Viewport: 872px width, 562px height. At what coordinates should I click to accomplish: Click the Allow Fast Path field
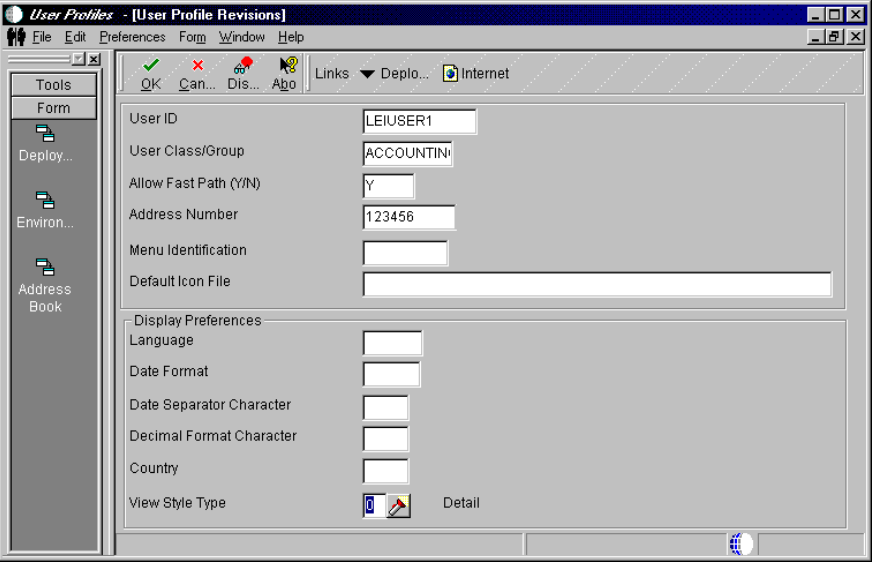tap(388, 186)
